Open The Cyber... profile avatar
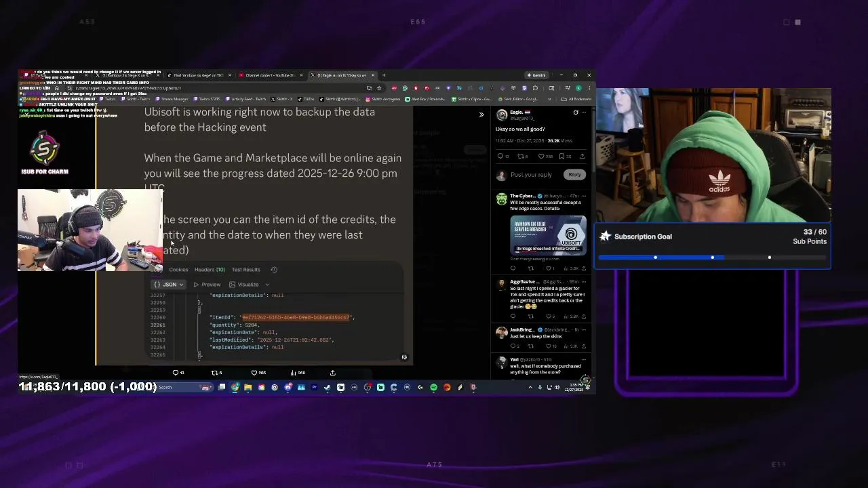 501,199
